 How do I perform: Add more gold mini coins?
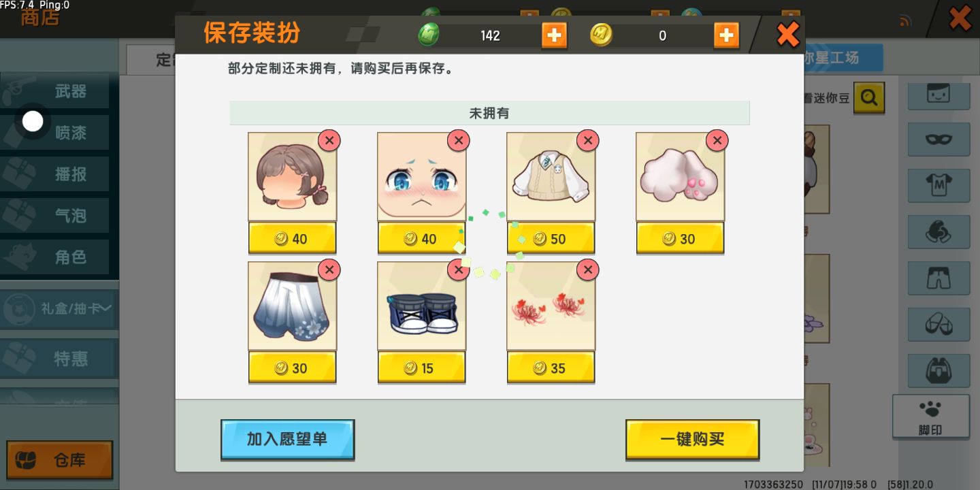726,35
